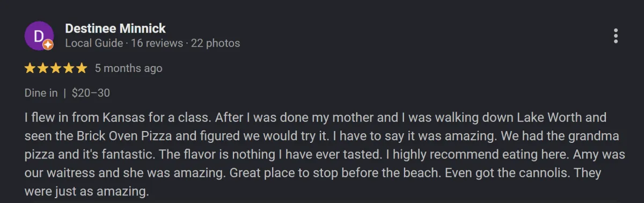The height and width of the screenshot is (203, 644).
Task: Open the three-dot review options menu
Action: [x=616, y=36]
